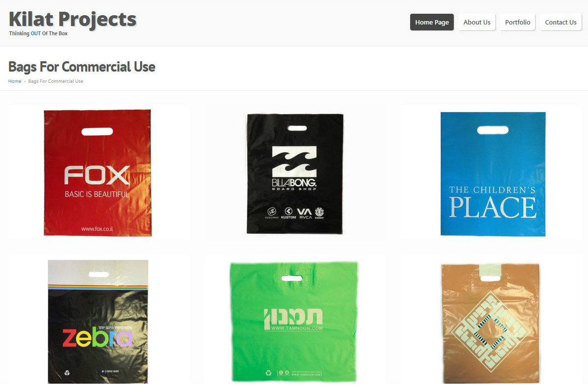
Task: Open the Zebra black bag thumbnail
Action: (98, 322)
